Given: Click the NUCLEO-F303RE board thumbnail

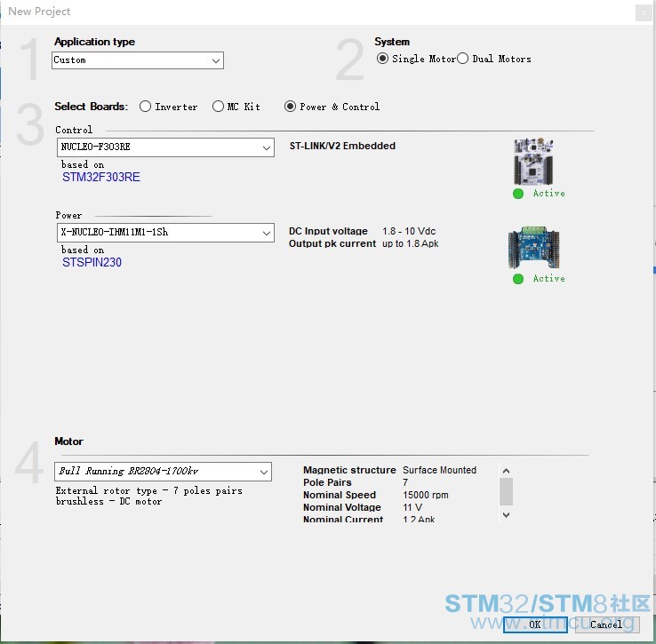Looking at the screenshot, I should coord(533,162).
